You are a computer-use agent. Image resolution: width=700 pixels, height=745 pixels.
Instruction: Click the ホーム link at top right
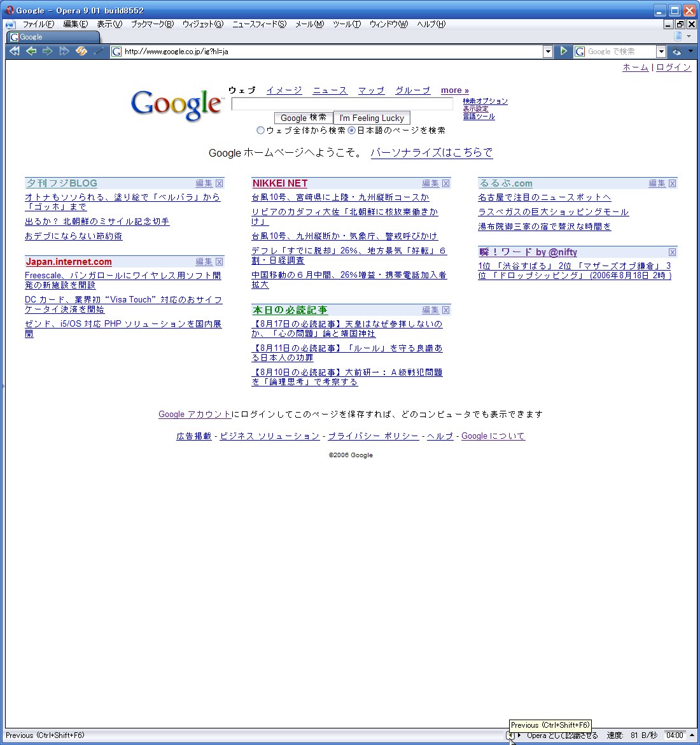coord(636,67)
